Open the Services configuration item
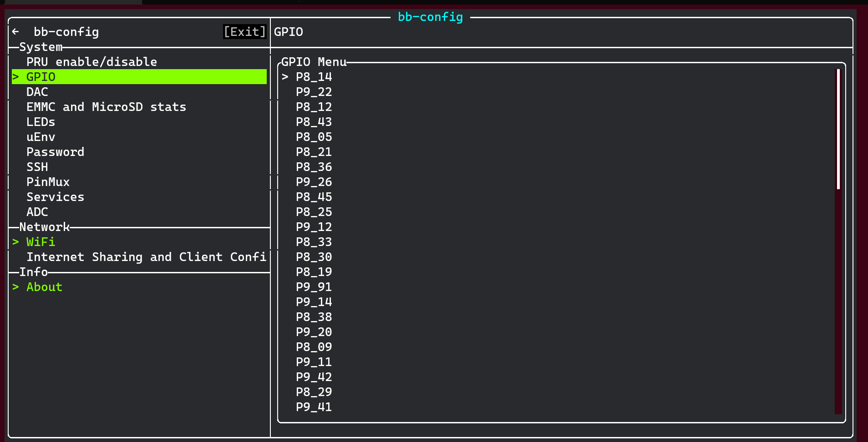This screenshot has width=868, height=442. tap(56, 196)
